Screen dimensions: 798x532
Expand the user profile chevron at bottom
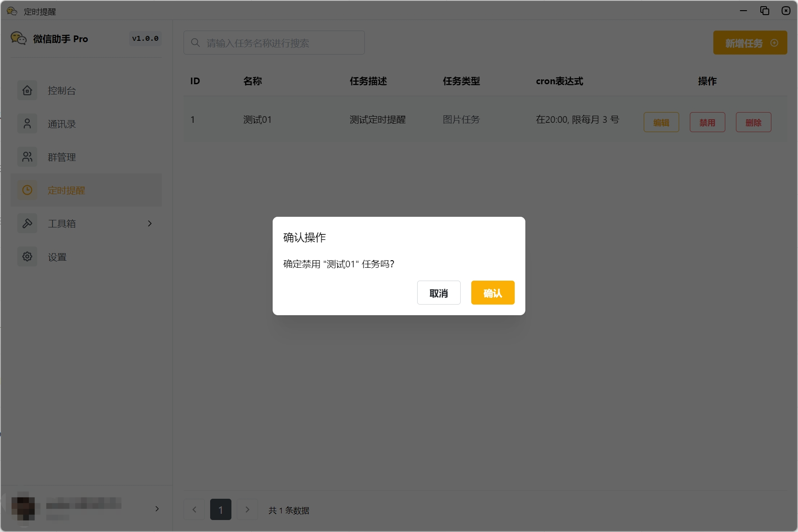click(156, 509)
